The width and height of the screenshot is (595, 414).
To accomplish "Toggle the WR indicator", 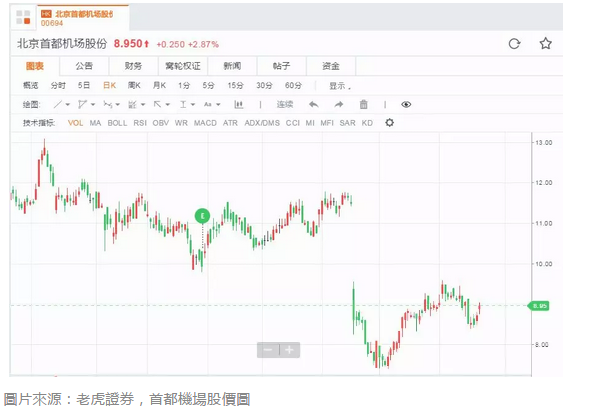I will coord(181,123).
